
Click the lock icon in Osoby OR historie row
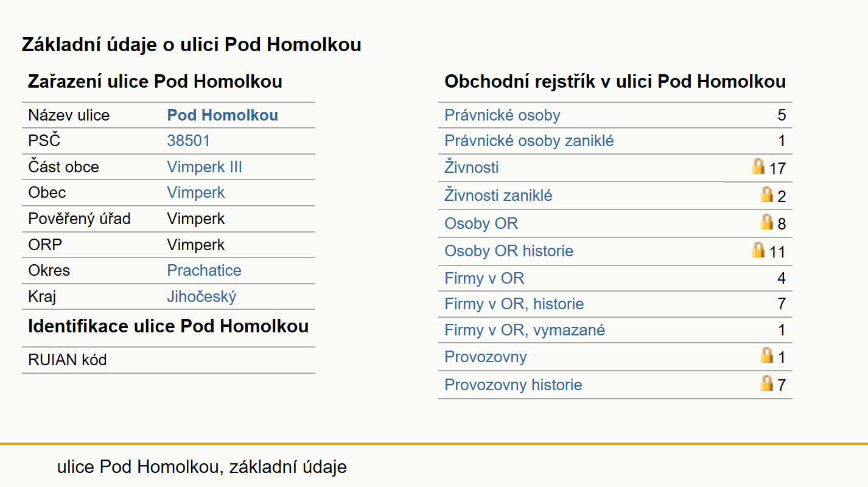pyautogui.click(x=758, y=250)
